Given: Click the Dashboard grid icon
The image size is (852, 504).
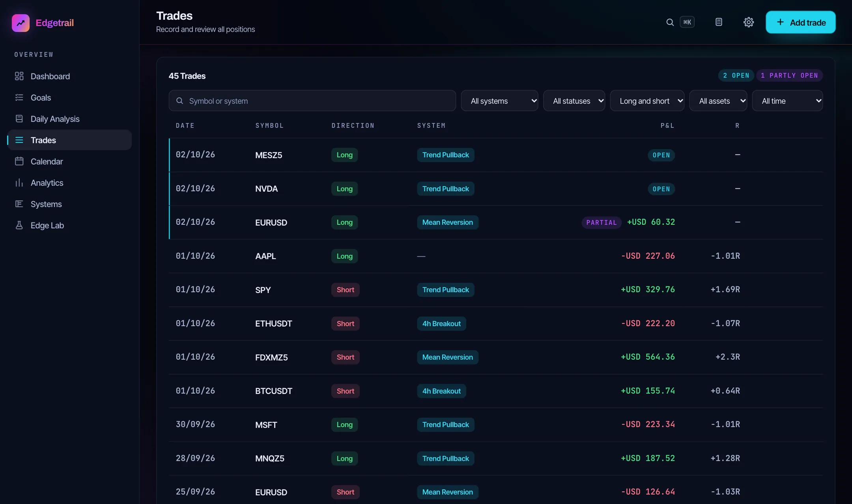Looking at the screenshot, I should pos(19,76).
